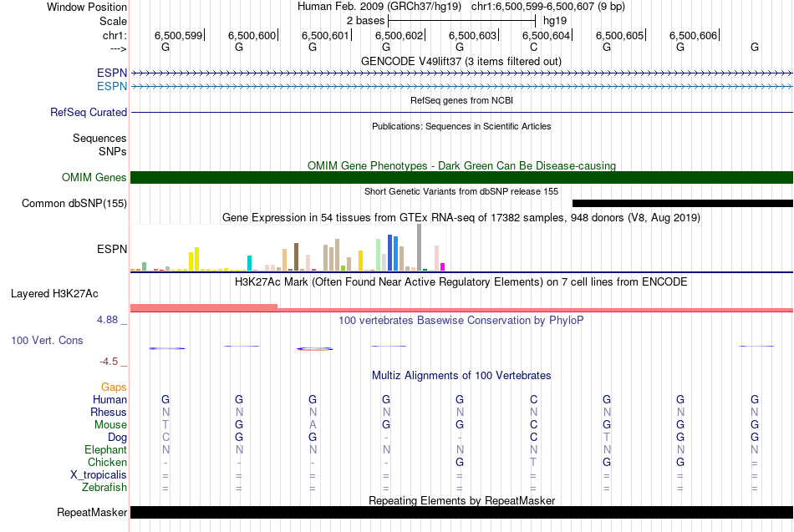Image resolution: width=794 pixels, height=532 pixels.
Task: Click the "Zebrafish" alignment row label
Action: [104, 487]
